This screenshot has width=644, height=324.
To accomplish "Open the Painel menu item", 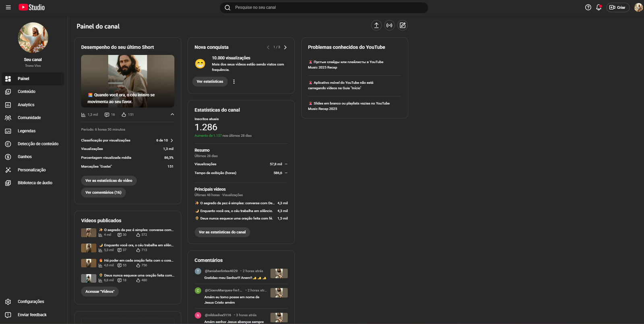I will click(x=33, y=79).
